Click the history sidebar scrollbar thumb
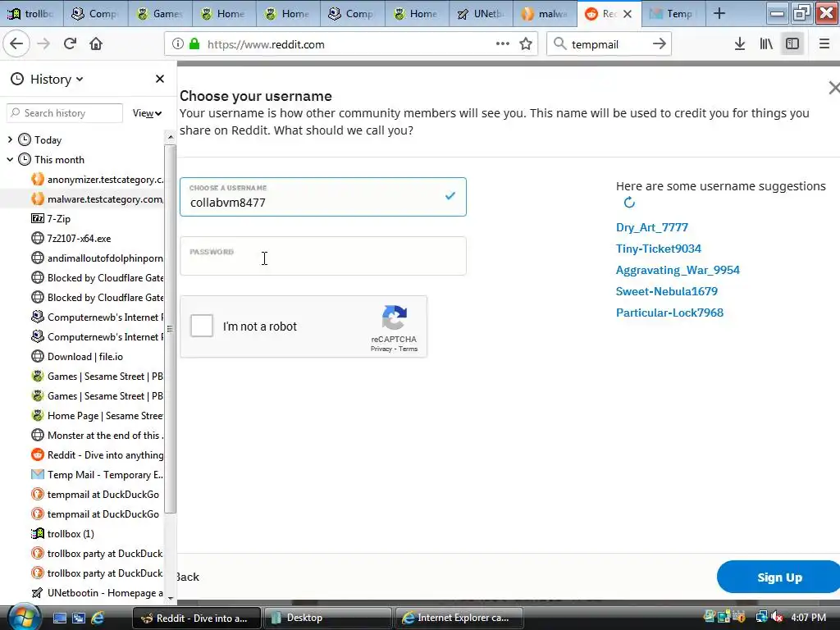The height and width of the screenshot is (630, 840). pyautogui.click(x=170, y=328)
